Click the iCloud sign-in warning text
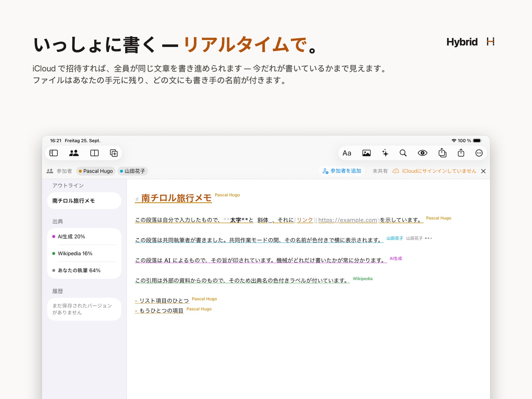The image size is (532, 399). [x=439, y=171]
